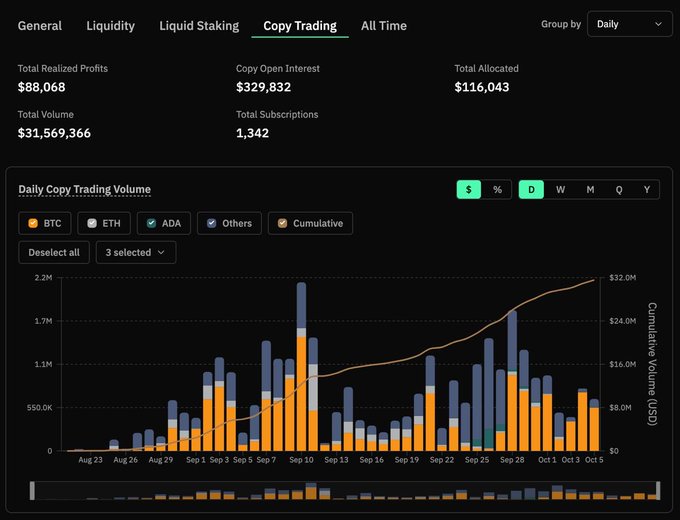The height and width of the screenshot is (520, 680).
Task: Click the Total Allocated value $116,043
Action: [x=482, y=87]
